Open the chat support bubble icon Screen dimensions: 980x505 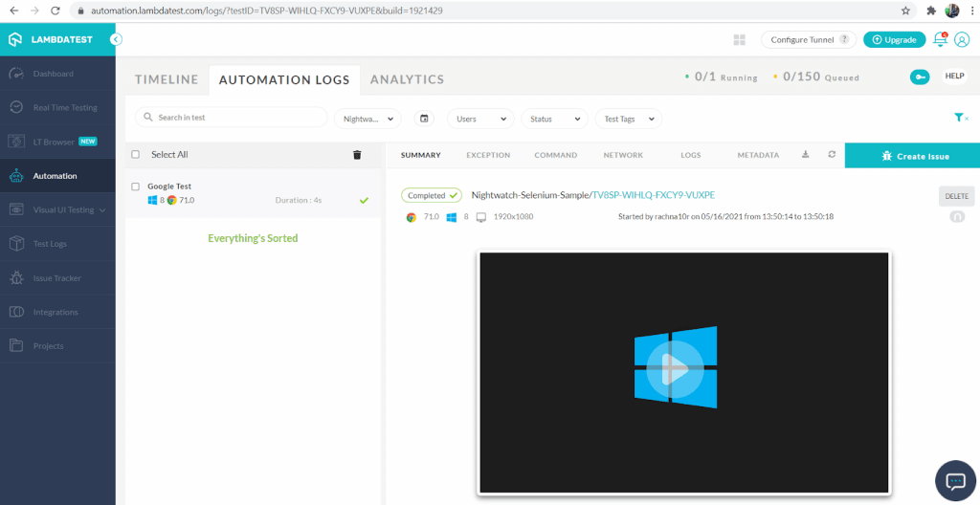click(x=954, y=480)
